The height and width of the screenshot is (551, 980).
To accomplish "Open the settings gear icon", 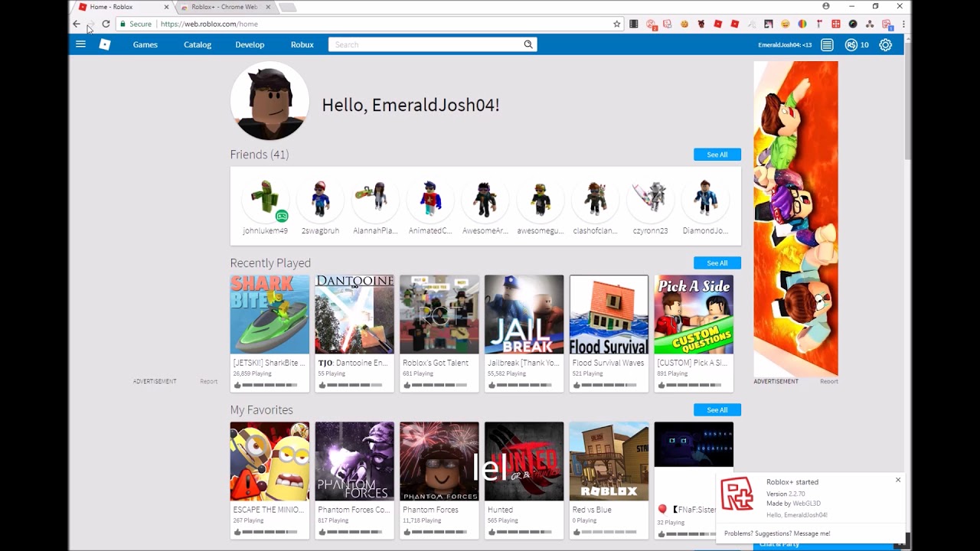I will coord(886,45).
